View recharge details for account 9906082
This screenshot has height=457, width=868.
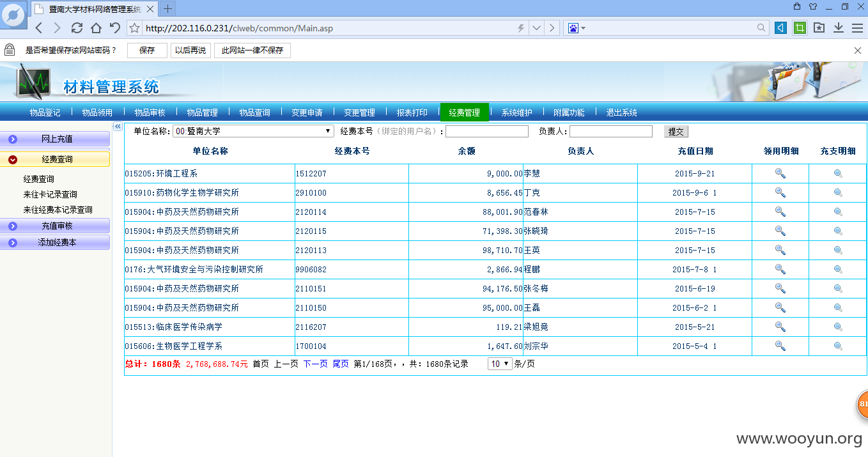pos(838,269)
